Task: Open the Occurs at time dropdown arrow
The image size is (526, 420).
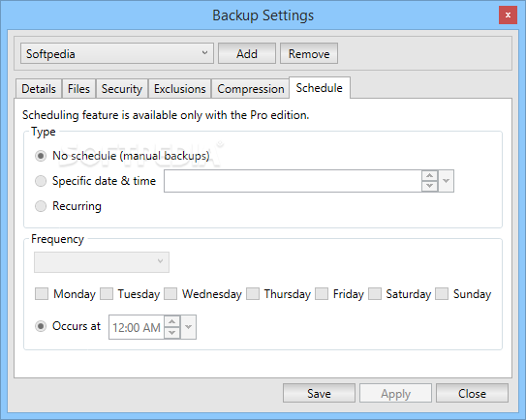Action: click(188, 327)
